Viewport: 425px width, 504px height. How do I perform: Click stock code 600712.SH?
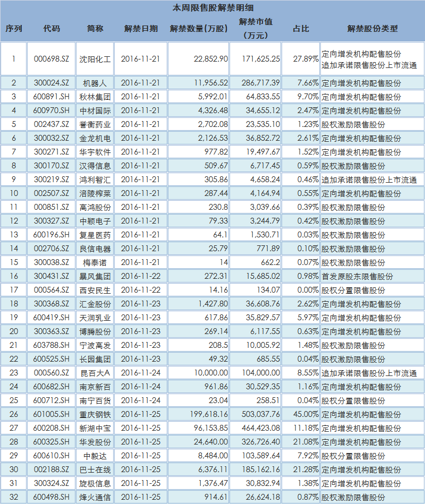(52, 400)
